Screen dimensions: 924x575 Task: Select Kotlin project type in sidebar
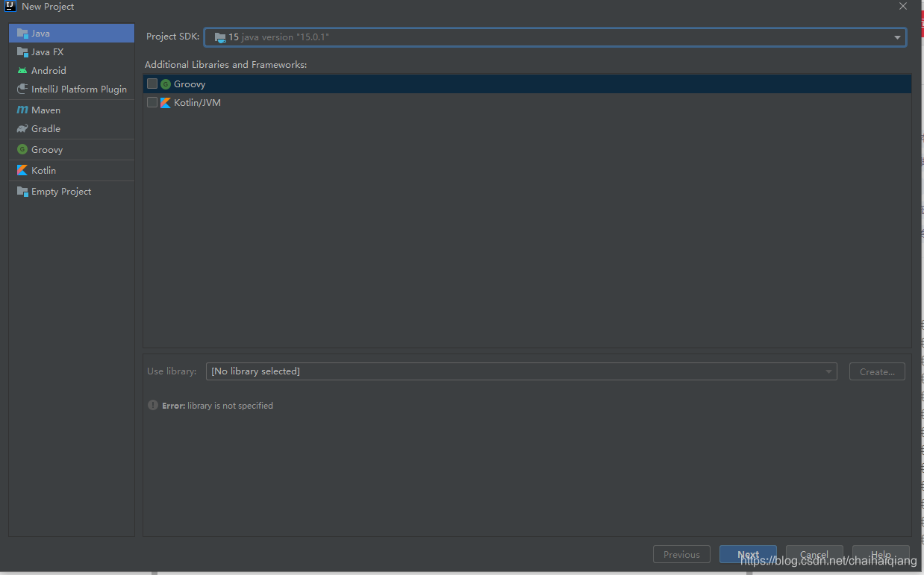tap(72, 171)
